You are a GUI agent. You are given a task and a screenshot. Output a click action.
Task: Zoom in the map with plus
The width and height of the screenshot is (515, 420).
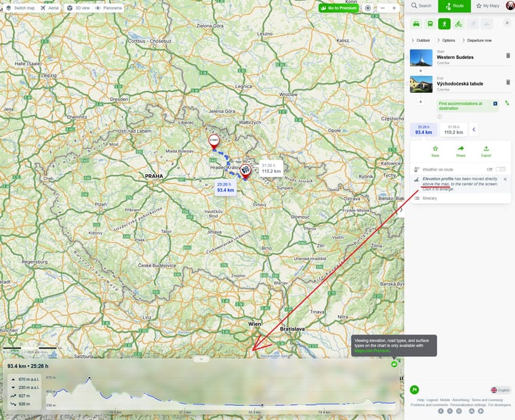click(394, 8)
